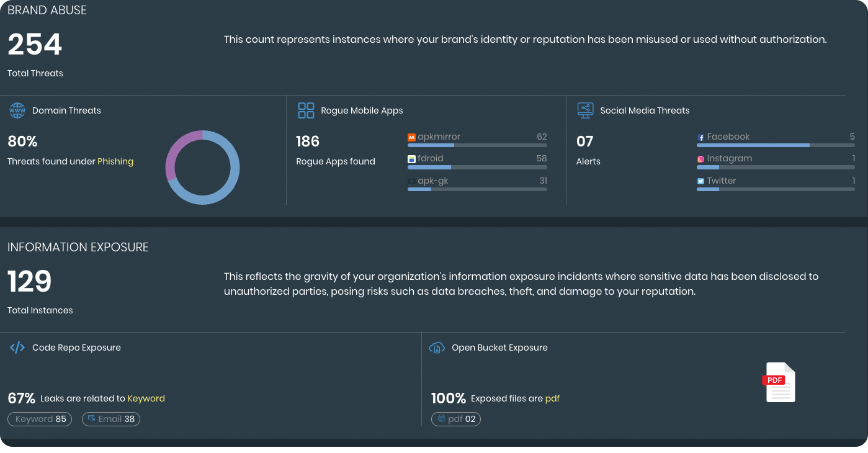The width and height of the screenshot is (868, 453).
Task: Click the Domain Threats globe icon
Action: click(x=17, y=110)
